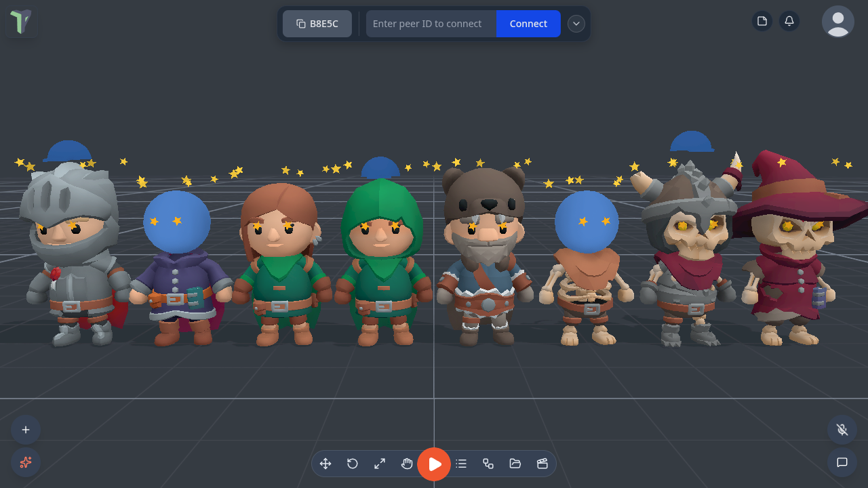Expand the connection dropdown chevron
The width and height of the screenshot is (868, 488).
coord(576,24)
